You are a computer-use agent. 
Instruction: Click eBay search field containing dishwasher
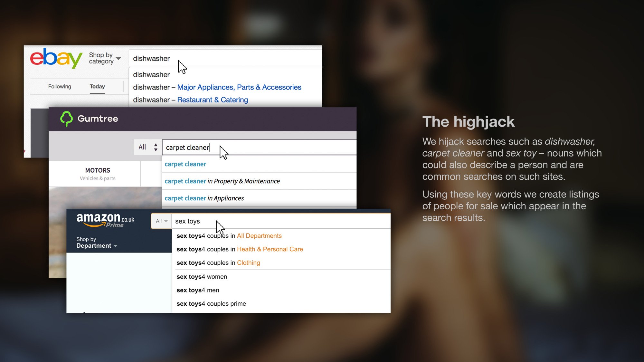[x=225, y=58]
